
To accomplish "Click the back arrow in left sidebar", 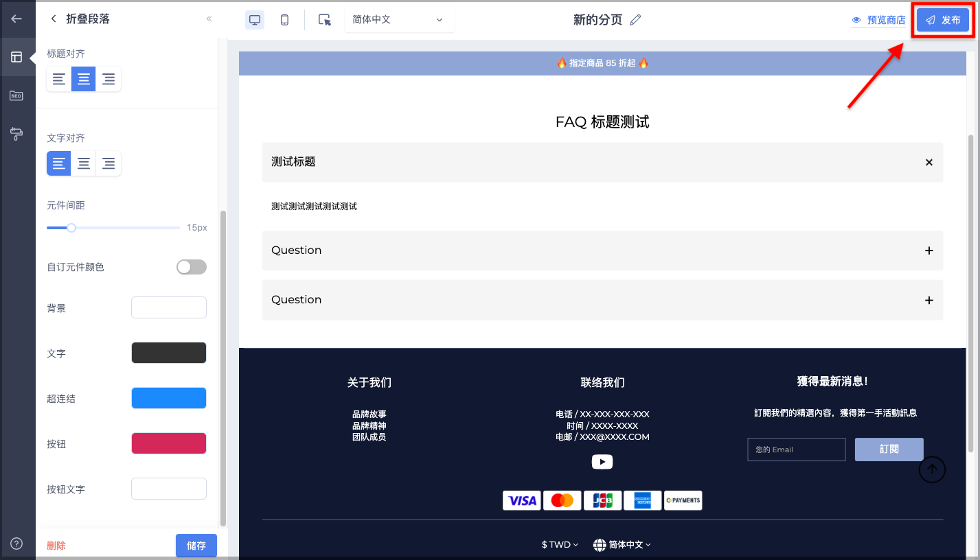I will pyautogui.click(x=16, y=19).
